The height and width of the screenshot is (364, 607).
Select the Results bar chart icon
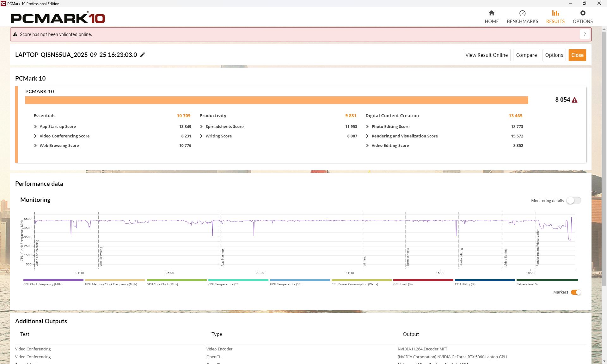[555, 13]
